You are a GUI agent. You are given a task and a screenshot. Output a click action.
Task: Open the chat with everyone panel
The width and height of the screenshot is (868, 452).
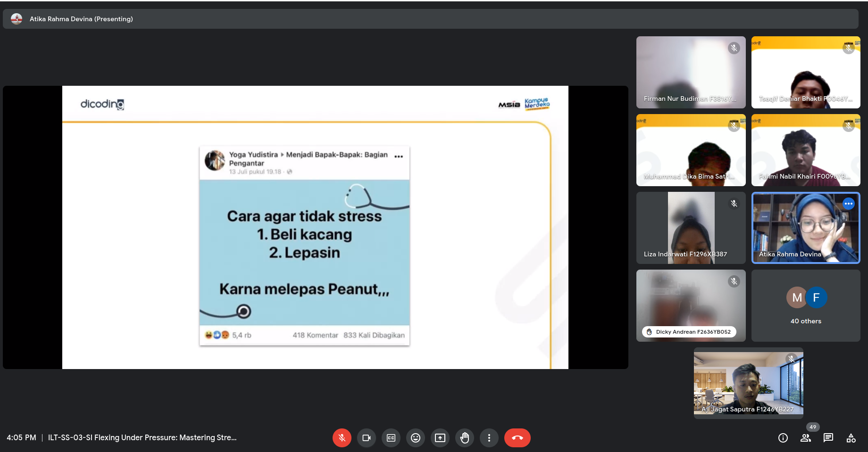click(828, 438)
